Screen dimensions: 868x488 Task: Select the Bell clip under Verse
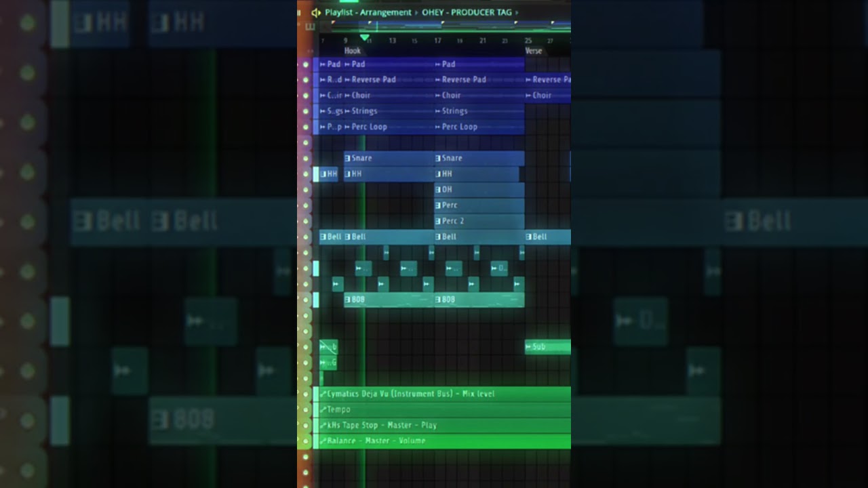548,237
